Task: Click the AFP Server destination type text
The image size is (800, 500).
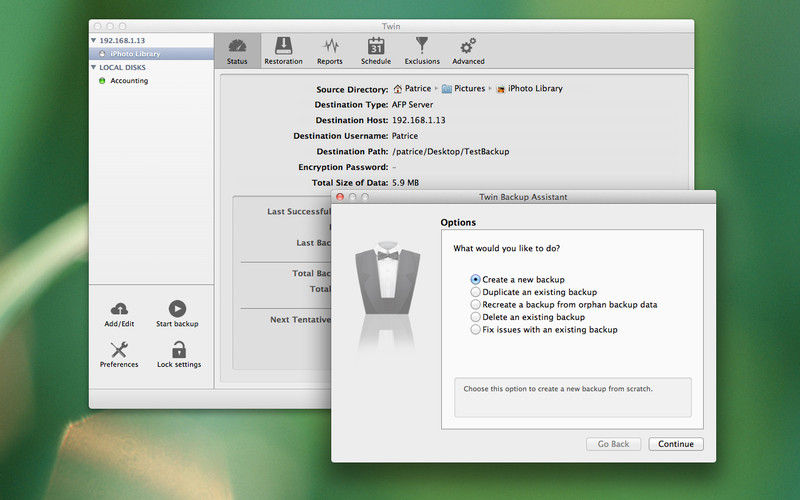Action: tap(412, 105)
